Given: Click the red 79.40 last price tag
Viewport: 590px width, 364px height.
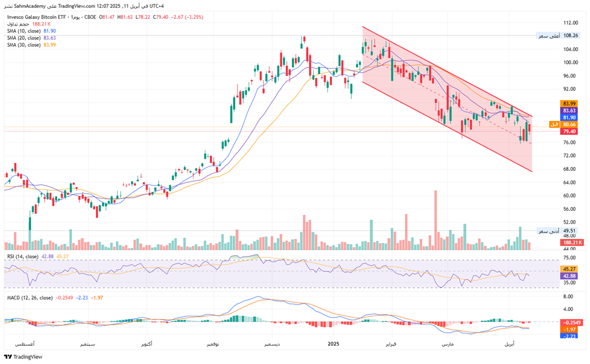Looking at the screenshot, I should (x=569, y=132).
